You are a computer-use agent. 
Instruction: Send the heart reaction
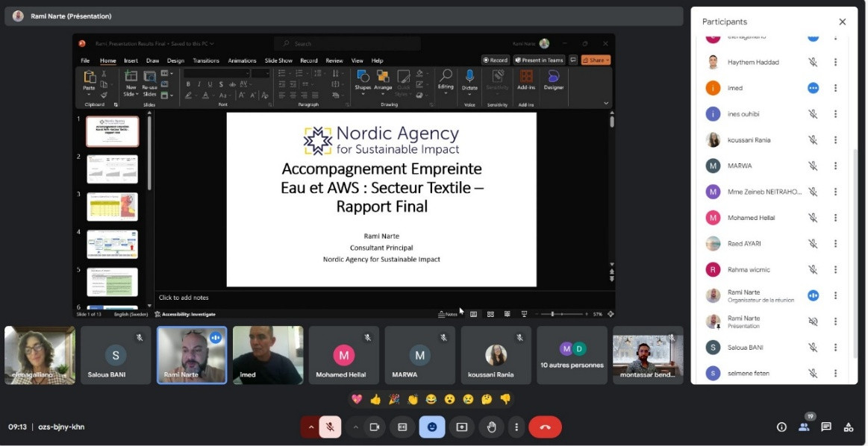pos(357,399)
